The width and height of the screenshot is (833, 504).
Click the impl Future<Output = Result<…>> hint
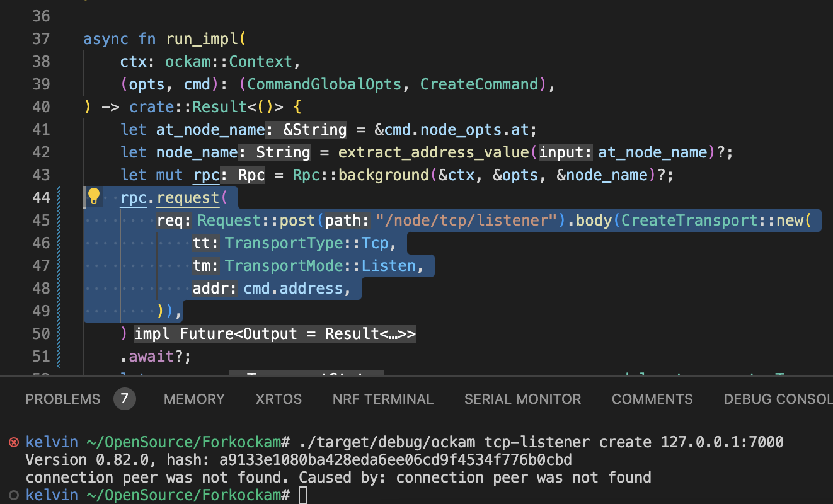click(x=275, y=334)
